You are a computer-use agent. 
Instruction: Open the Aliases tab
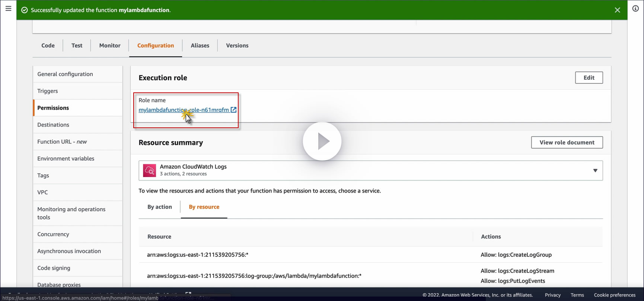[x=200, y=45]
